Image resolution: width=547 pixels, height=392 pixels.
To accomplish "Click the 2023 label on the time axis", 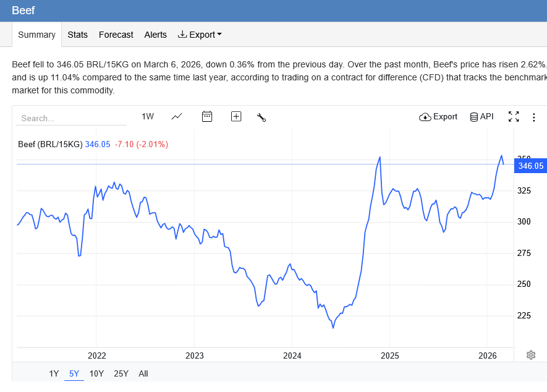I will [x=194, y=356].
